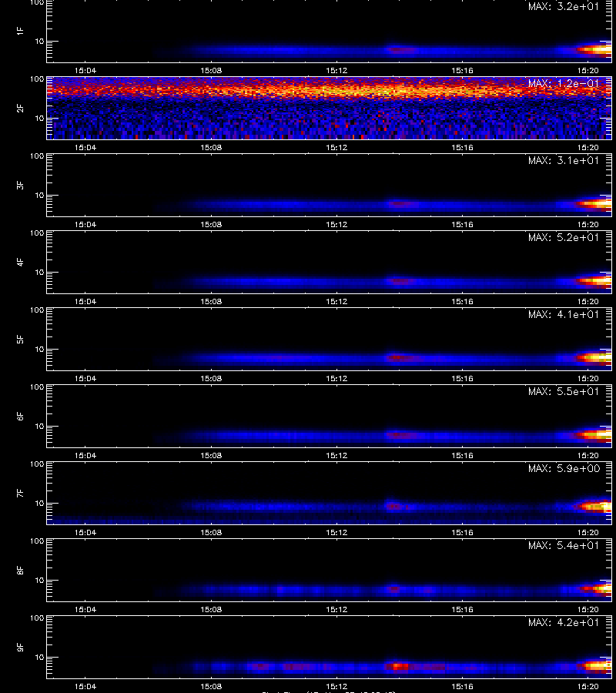Click the "100" y-axis label of the 2F panel

click(x=37, y=79)
